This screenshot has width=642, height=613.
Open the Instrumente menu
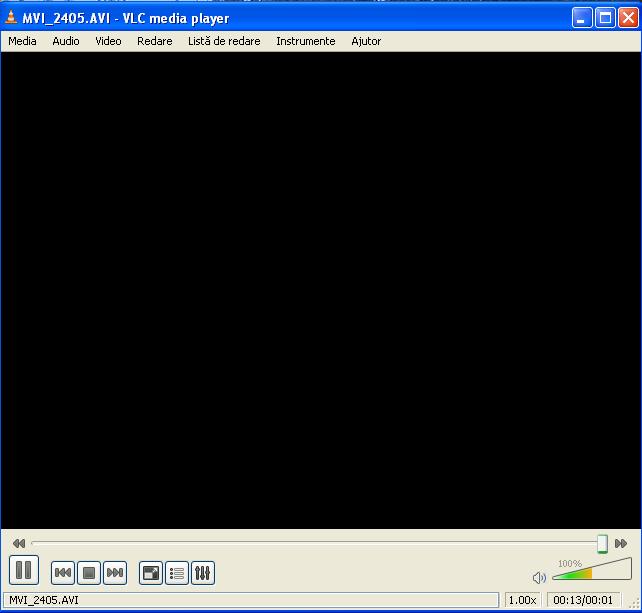tap(306, 41)
